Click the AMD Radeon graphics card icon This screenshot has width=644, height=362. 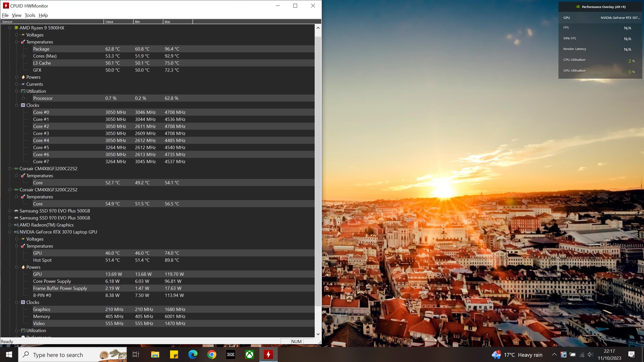coord(16,225)
